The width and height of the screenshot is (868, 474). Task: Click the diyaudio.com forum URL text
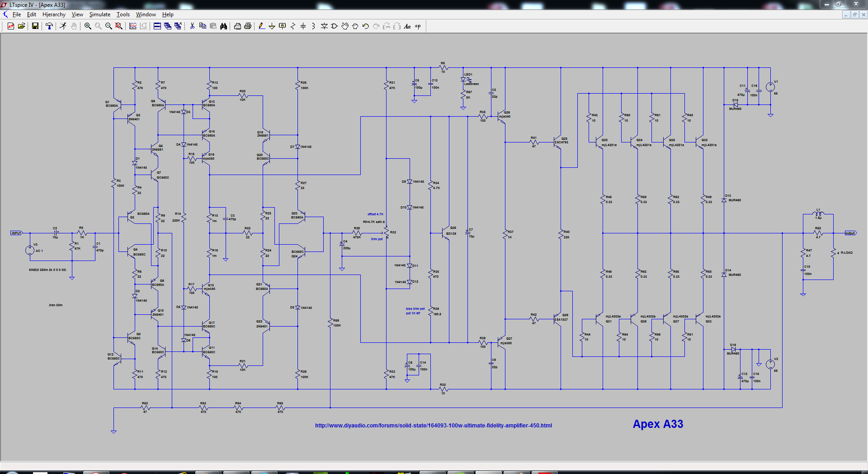pos(434,426)
